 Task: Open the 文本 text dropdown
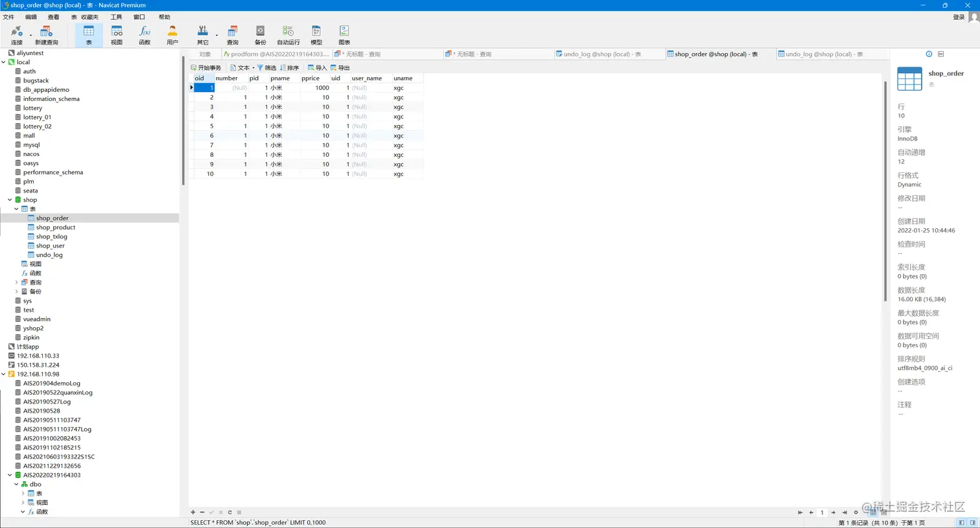tap(242, 67)
